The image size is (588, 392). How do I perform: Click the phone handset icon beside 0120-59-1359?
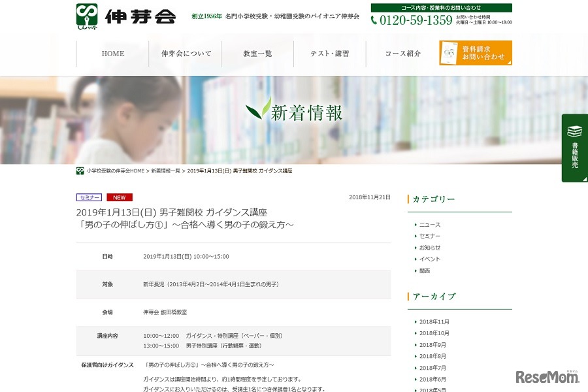(372, 21)
